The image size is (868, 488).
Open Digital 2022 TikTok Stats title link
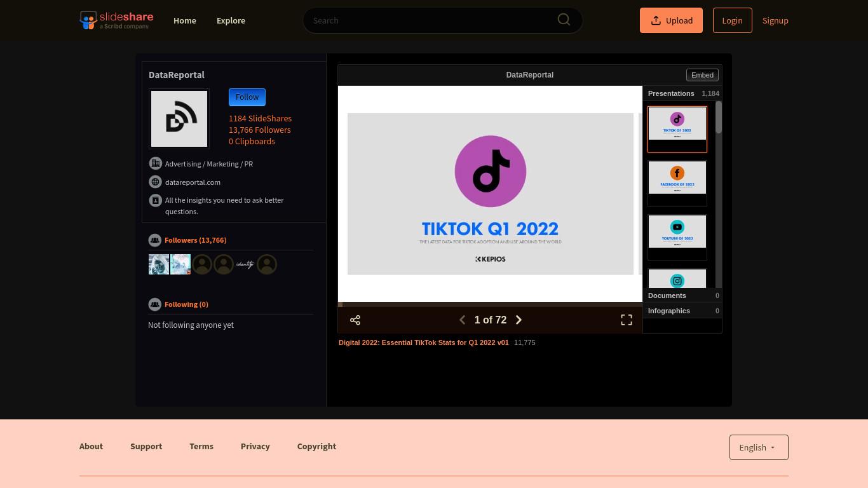tap(424, 342)
